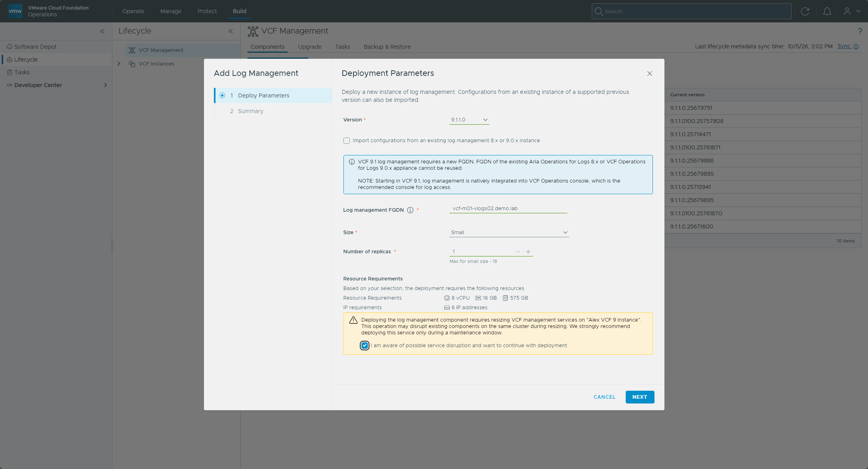Uncheck the service disruption acknowledgement checkbox
This screenshot has width=868, height=469.
click(364, 346)
